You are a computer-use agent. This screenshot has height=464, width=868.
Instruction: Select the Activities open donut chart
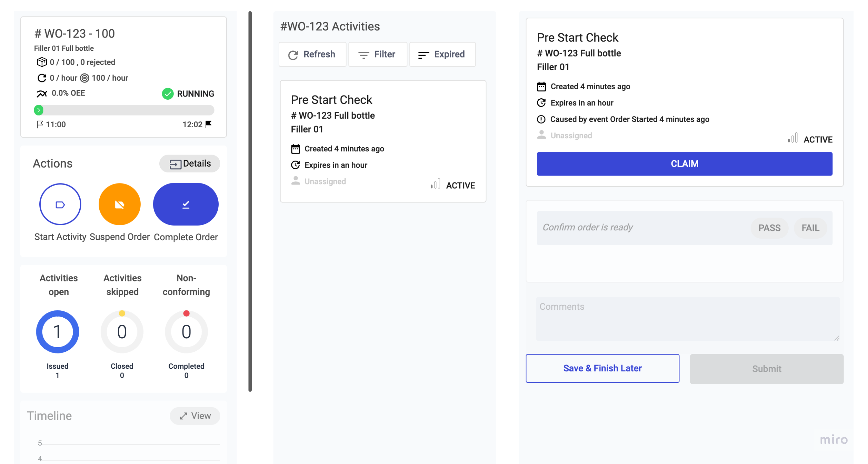coord(58,332)
